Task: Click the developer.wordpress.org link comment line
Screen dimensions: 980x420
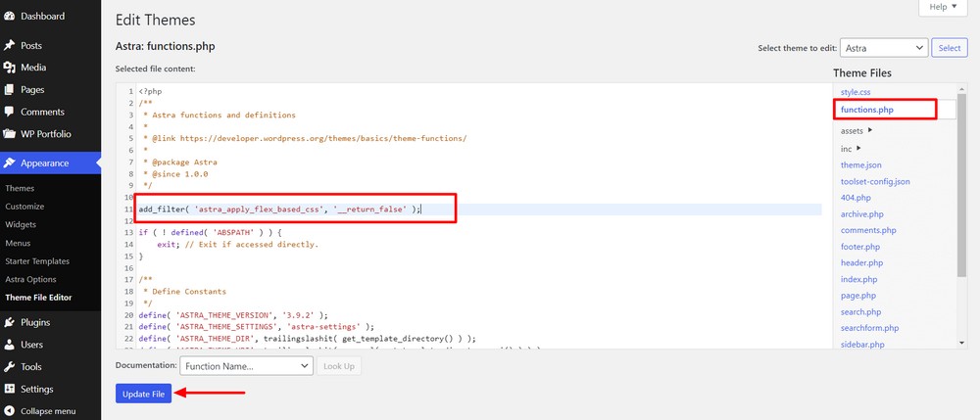Action: pos(303,139)
